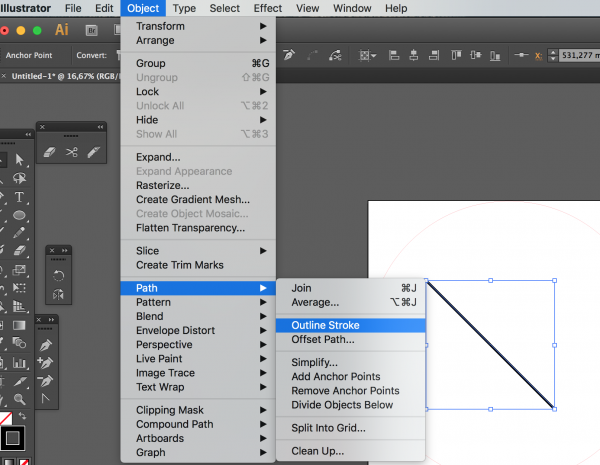Image resolution: width=600 pixels, height=465 pixels.
Task: Select the Lasso tool
Action: (x=20, y=178)
